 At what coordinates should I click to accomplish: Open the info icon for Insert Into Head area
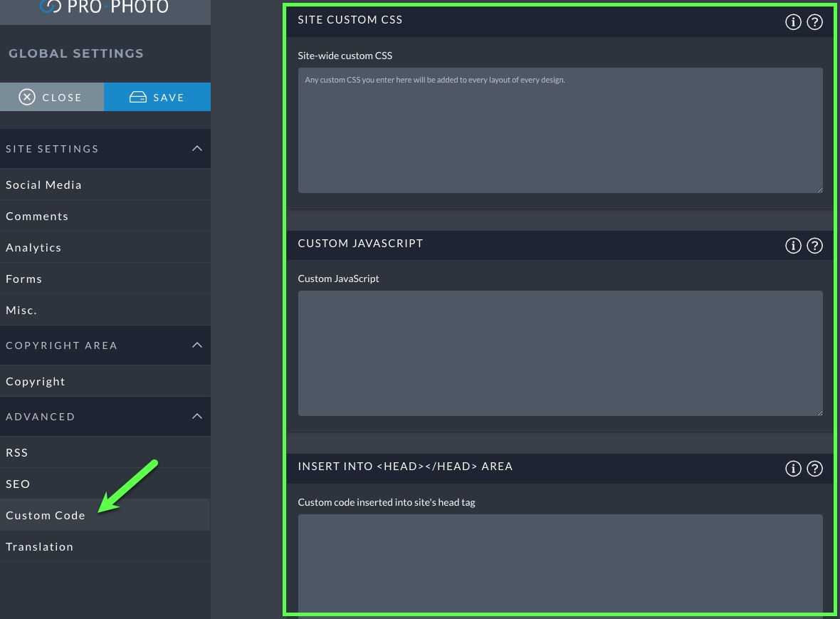(793, 469)
